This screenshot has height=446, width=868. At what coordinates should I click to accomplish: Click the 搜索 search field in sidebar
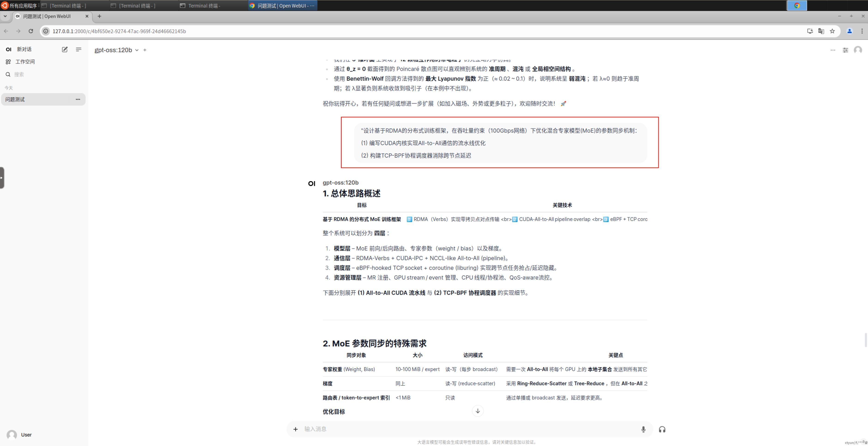tap(43, 74)
